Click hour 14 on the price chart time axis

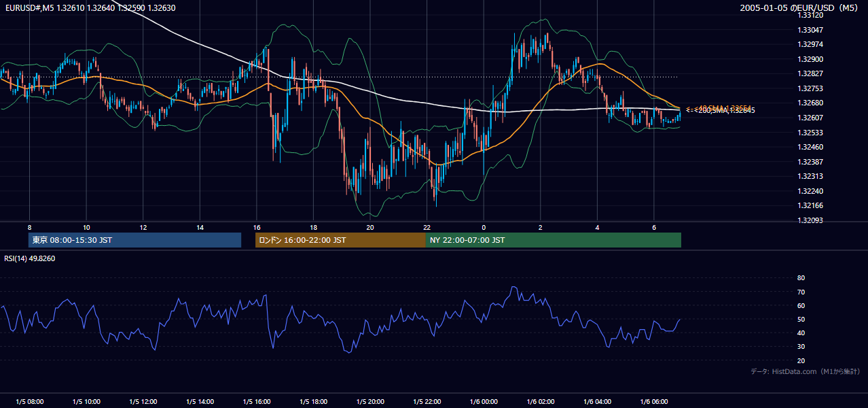pos(200,227)
